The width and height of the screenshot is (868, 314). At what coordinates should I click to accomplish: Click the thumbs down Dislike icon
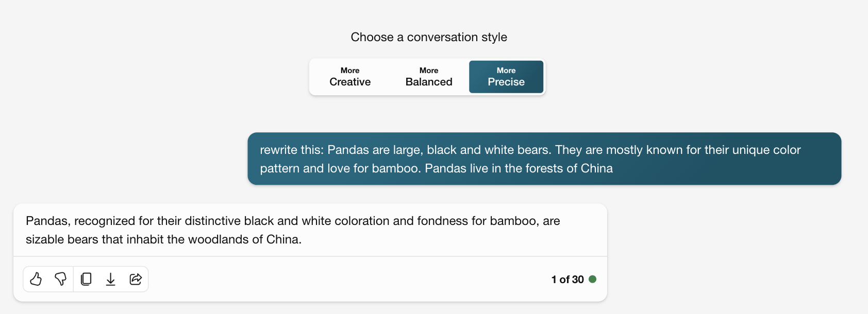60,279
